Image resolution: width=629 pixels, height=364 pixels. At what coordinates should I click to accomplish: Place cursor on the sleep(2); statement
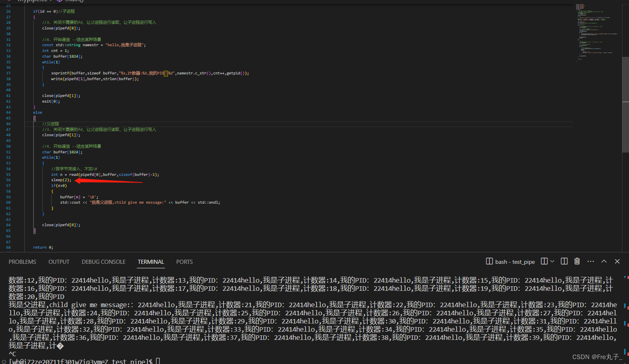tap(61, 180)
